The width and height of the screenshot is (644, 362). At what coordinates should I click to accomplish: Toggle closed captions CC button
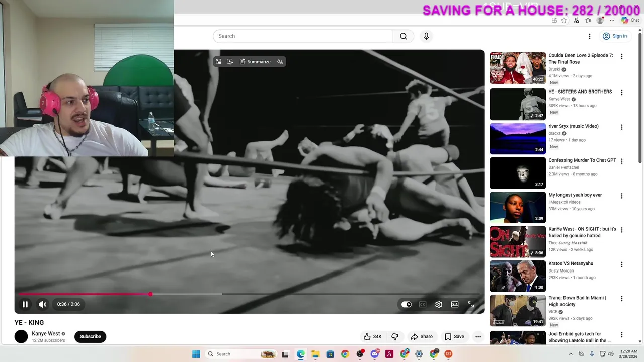coord(423,304)
